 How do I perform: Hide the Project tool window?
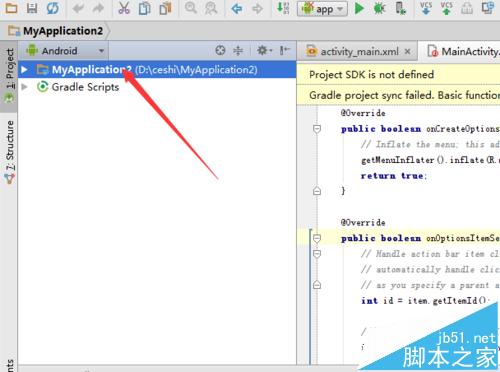click(284, 51)
